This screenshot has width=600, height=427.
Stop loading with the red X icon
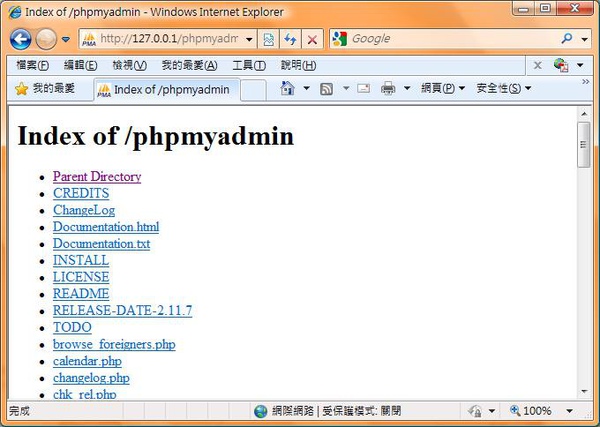point(312,39)
